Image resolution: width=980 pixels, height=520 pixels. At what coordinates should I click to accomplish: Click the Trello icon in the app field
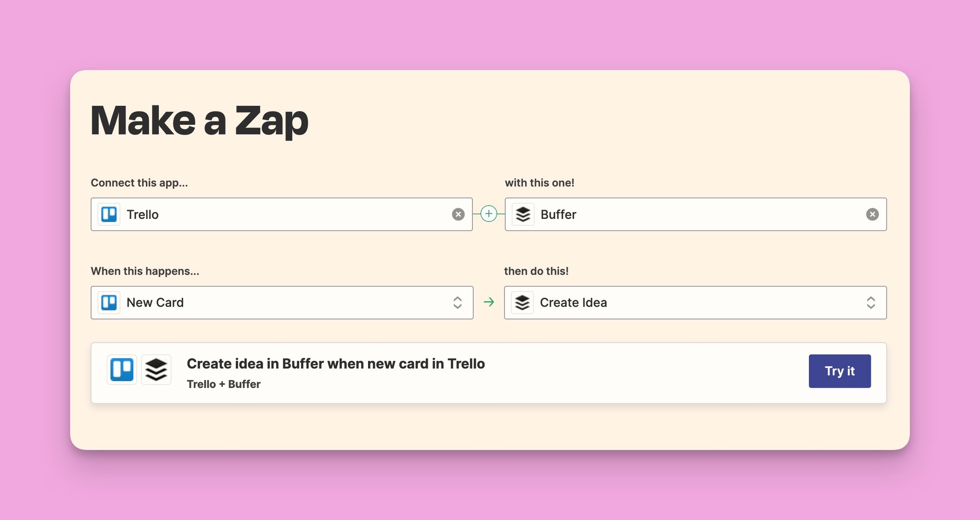pyautogui.click(x=108, y=214)
